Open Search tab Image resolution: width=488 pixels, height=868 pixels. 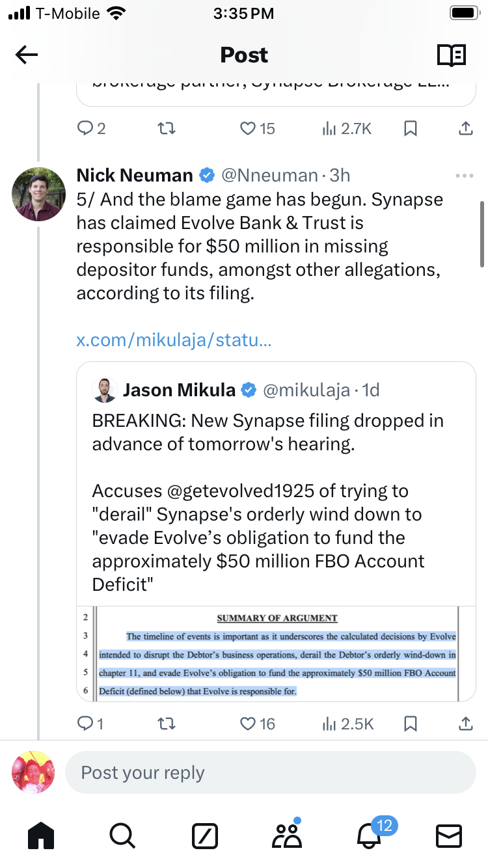click(122, 835)
